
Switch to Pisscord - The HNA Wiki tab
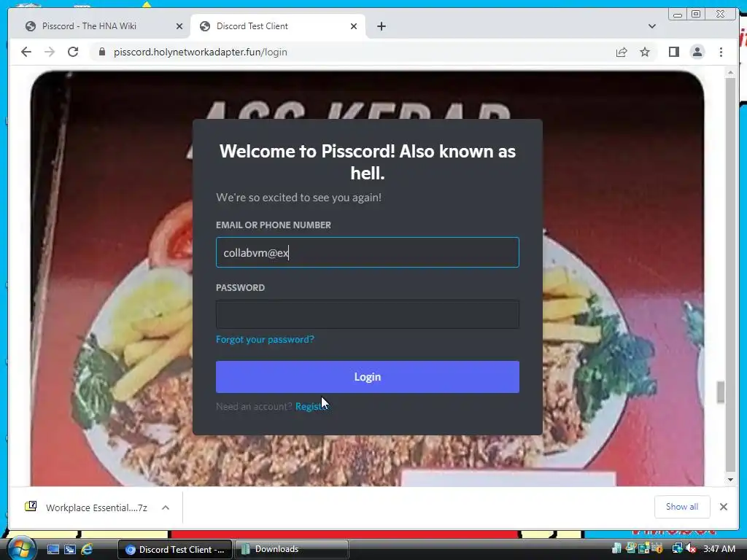tap(99, 26)
